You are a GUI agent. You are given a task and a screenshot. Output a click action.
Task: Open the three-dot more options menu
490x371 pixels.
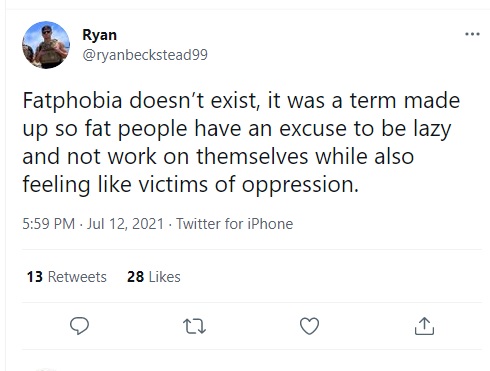[x=472, y=34]
